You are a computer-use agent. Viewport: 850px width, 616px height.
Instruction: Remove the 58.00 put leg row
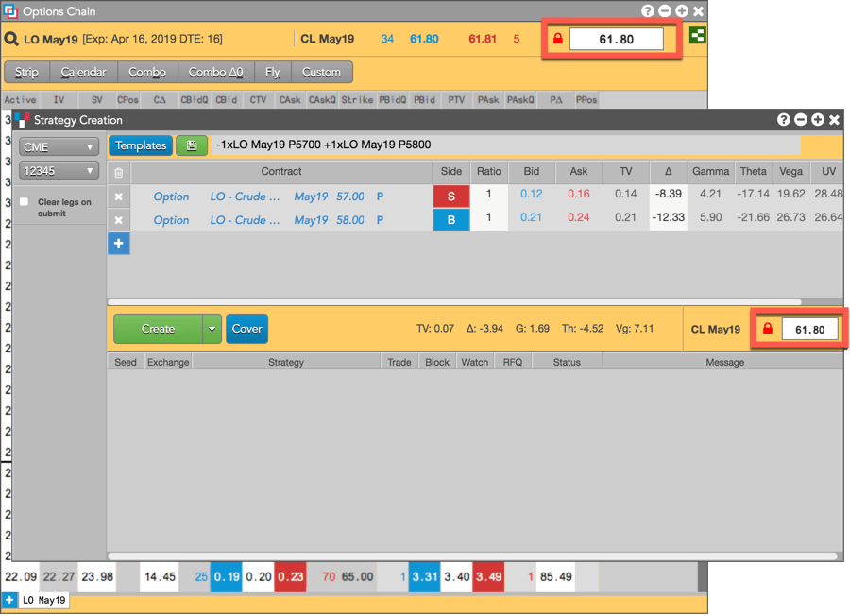pyautogui.click(x=119, y=220)
